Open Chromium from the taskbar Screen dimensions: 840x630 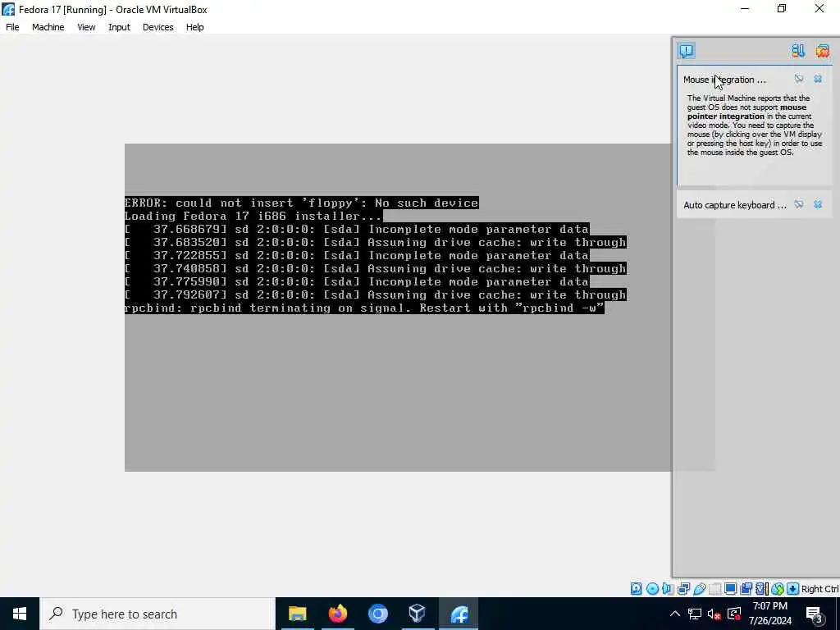pyautogui.click(x=377, y=614)
